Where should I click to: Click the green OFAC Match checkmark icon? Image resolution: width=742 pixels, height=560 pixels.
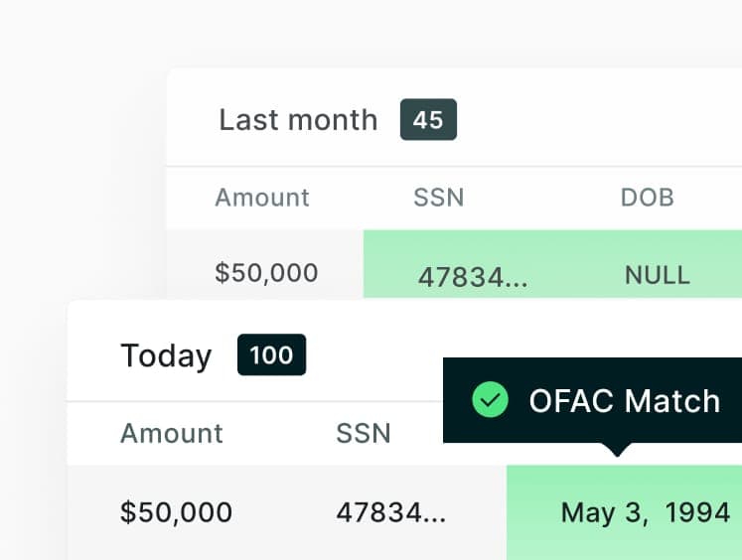tap(491, 400)
